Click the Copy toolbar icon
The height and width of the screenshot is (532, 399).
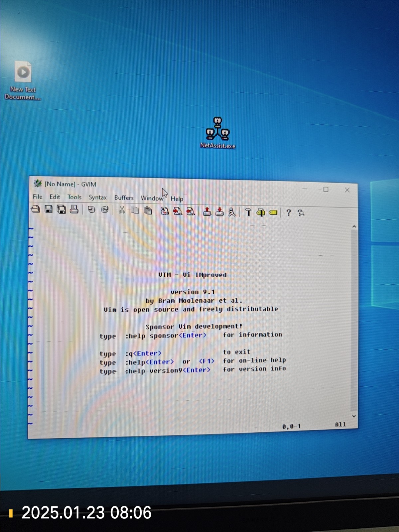click(135, 210)
